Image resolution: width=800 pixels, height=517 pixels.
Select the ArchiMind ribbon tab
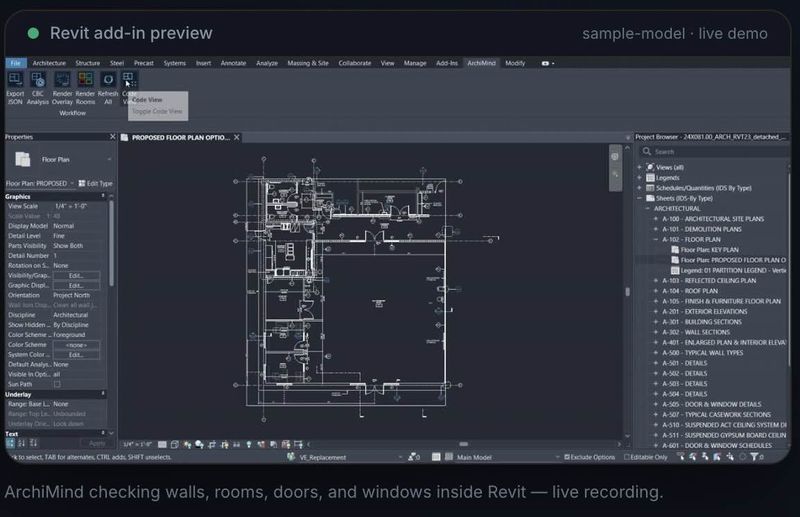481,63
